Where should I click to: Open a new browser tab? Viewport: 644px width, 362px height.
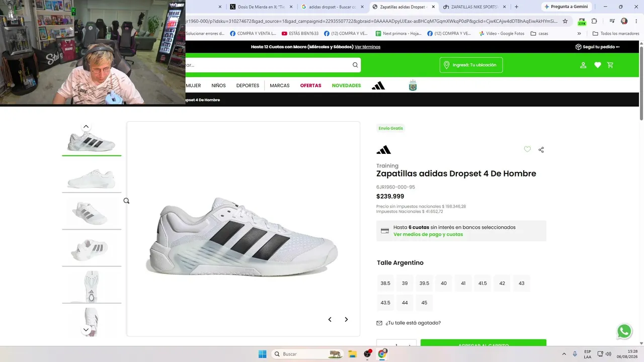[x=516, y=7]
